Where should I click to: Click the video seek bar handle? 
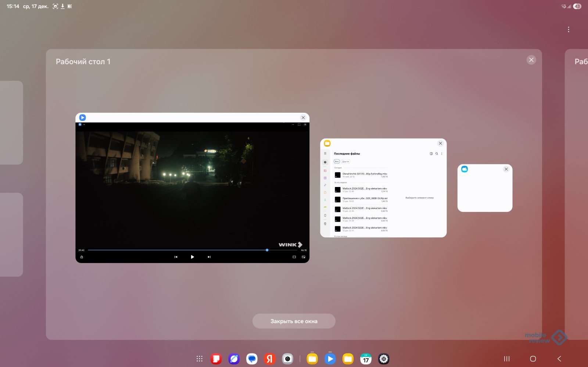click(267, 250)
